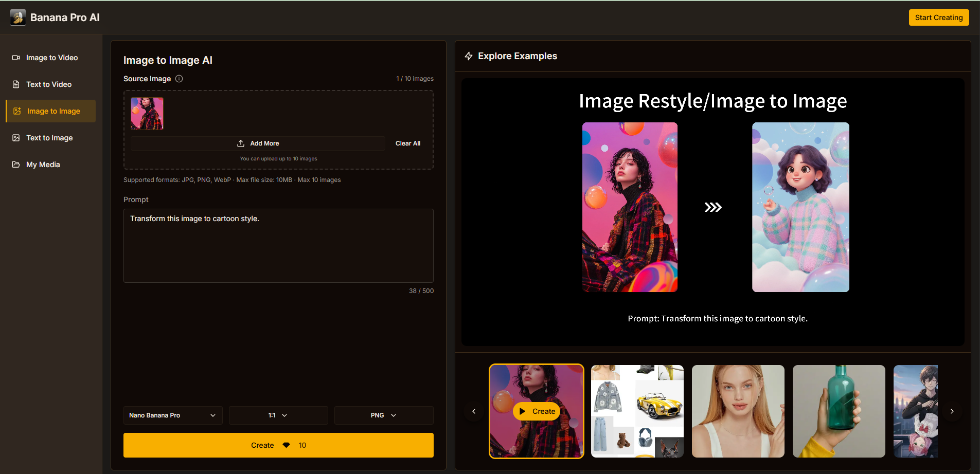Click the Text to Video document icon
The height and width of the screenshot is (474, 980).
click(16, 84)
